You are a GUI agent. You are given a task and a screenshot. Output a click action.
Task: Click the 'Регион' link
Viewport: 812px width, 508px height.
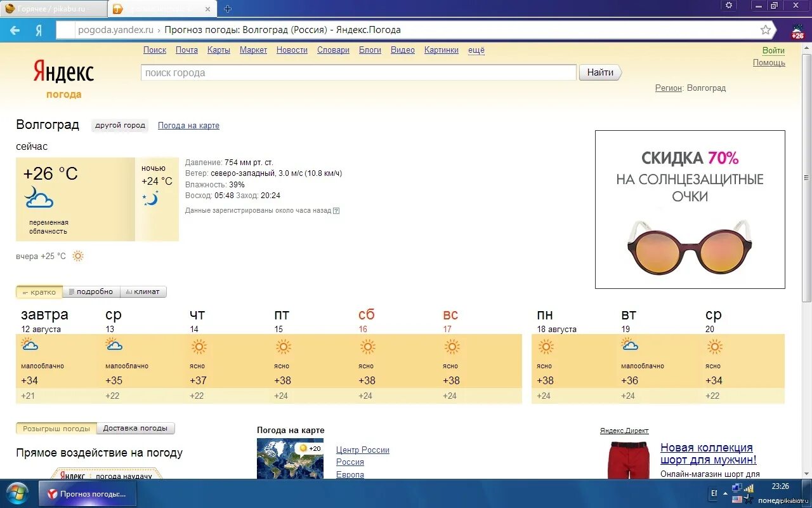click(669, 88)
